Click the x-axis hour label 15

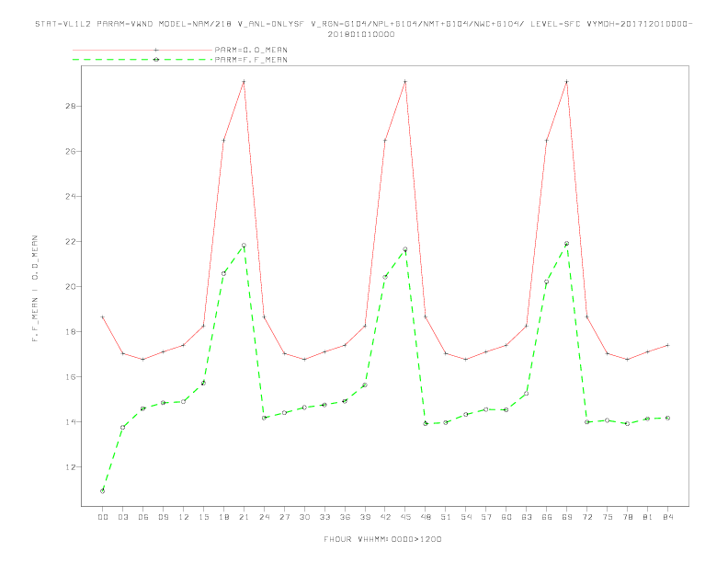pyautogui.click(x=204, y=517)
